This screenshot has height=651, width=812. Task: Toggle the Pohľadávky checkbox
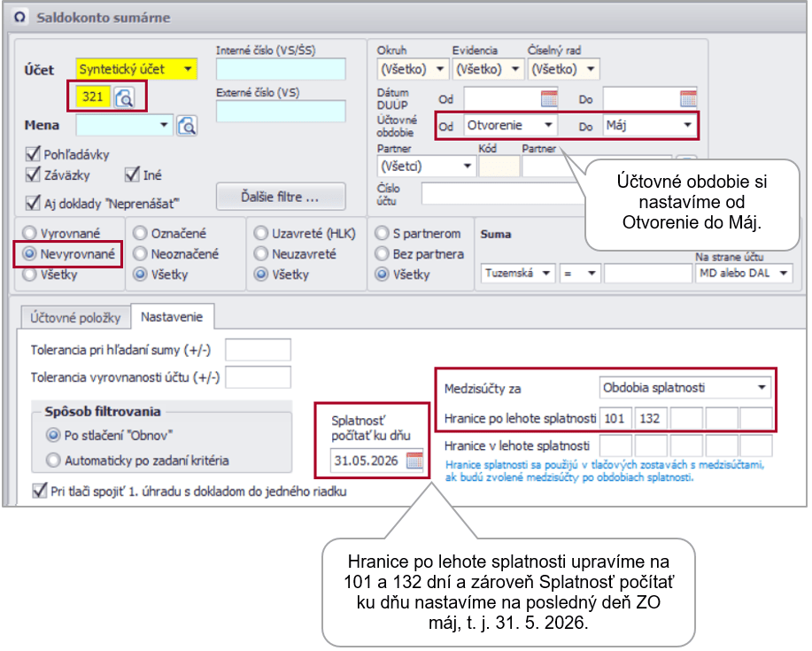pos(34,154)
